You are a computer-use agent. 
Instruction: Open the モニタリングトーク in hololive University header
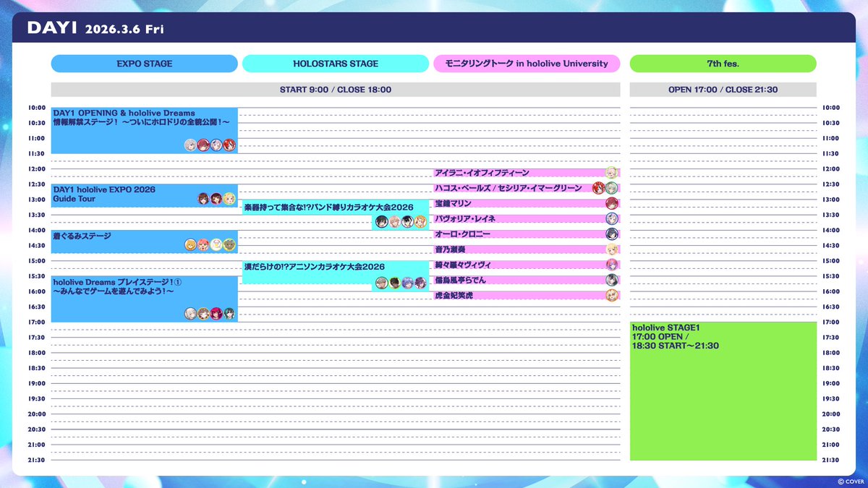[x=527, y=64]
